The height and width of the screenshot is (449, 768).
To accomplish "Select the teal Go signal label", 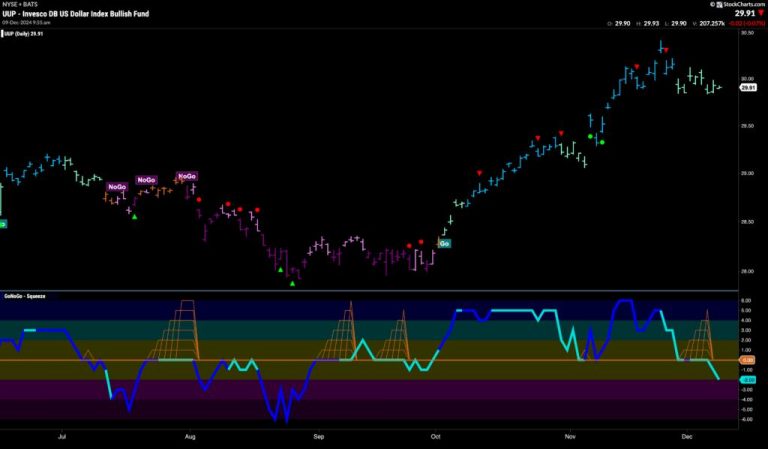I will (x=444, y=243).
